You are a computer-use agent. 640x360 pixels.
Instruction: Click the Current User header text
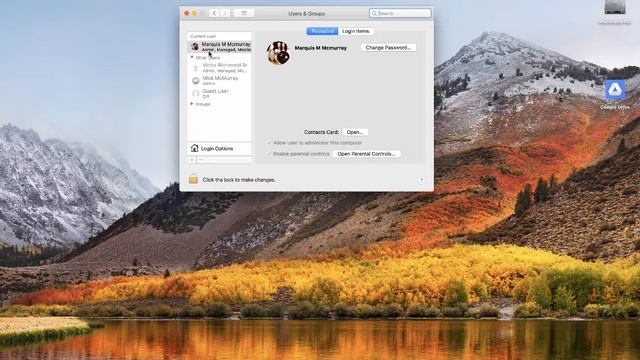(203, 36)
